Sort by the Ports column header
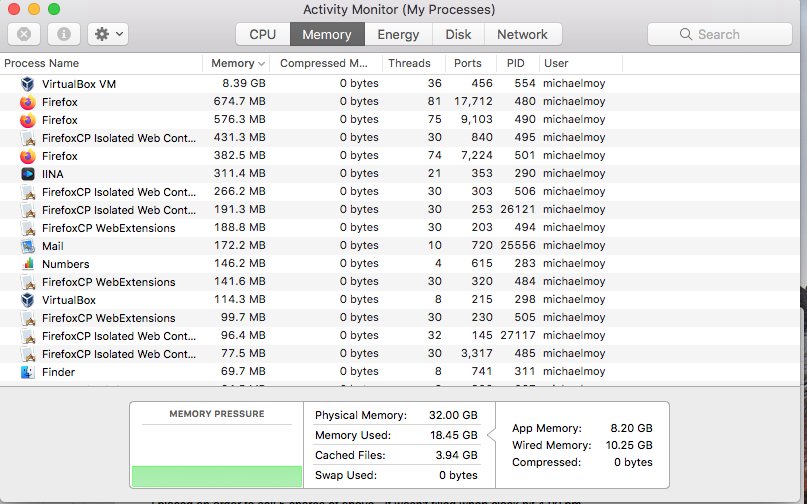 point(470,63)
